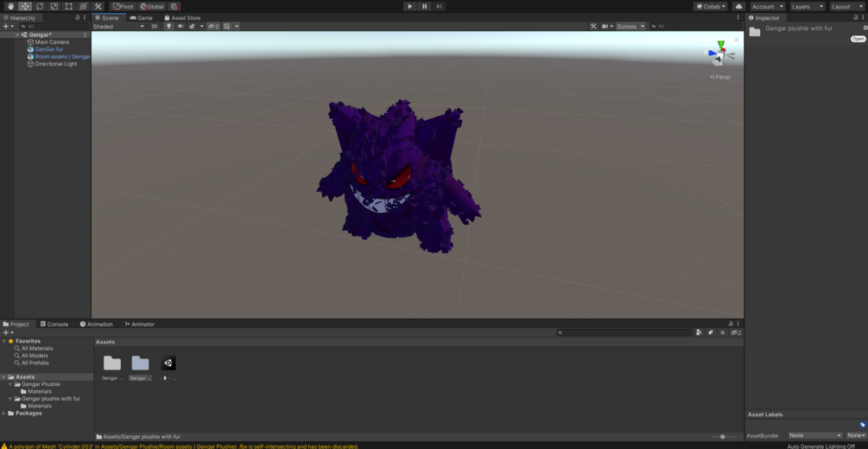Click the Scene view search field
This screenshot has height=449, width=868.
[x=694, y=26]
